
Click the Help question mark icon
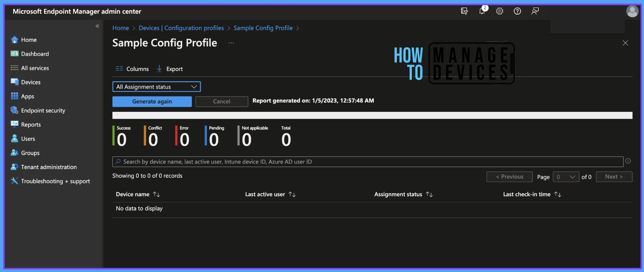(517, 11)
